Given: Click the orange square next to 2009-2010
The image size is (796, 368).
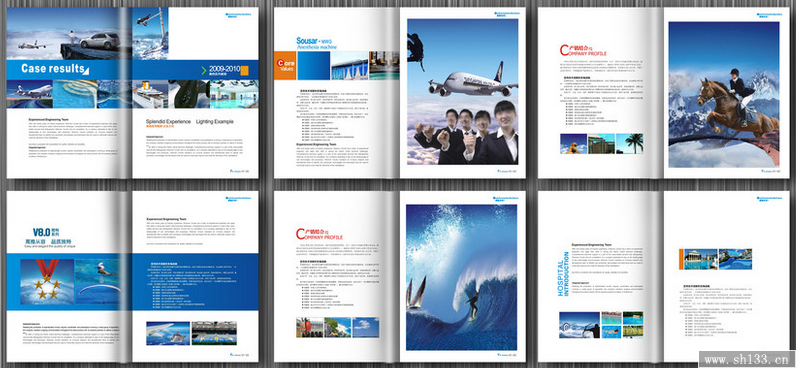Looking at the screenshot, I should [245, 70].
